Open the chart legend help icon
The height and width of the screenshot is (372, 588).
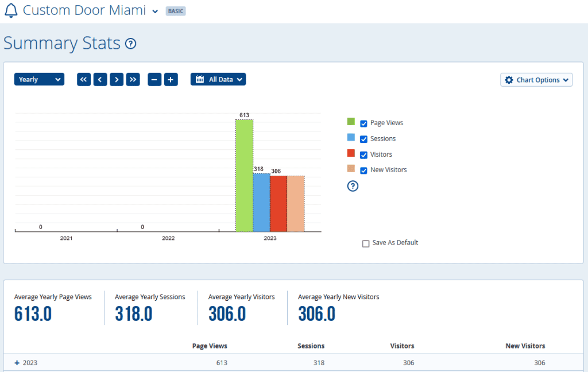tap(353, 185)
